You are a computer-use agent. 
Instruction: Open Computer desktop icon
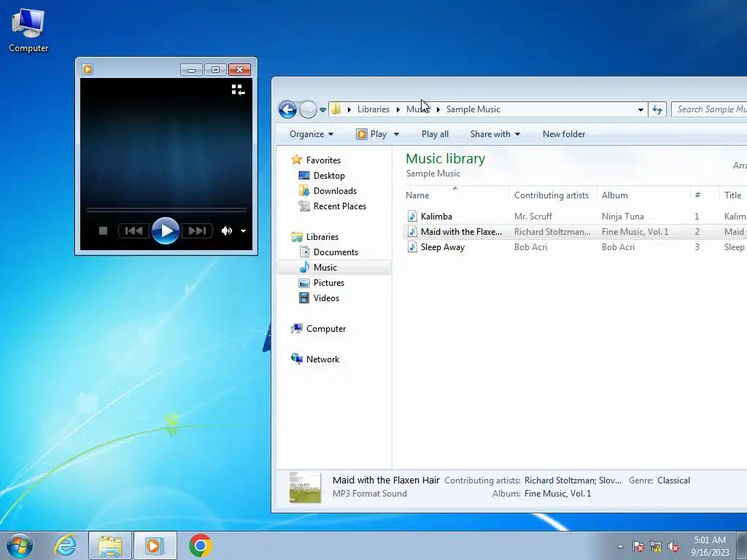tap(28, 29)
